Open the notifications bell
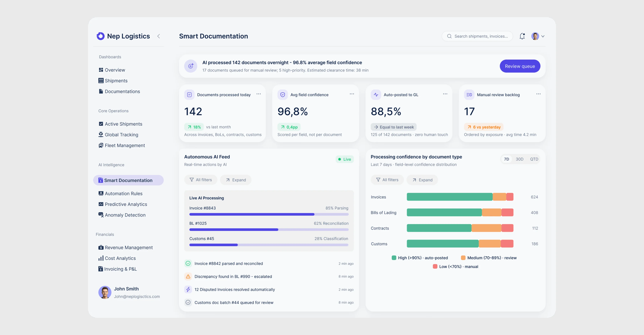This screenshot has width=644, height=335. point(522,36)
